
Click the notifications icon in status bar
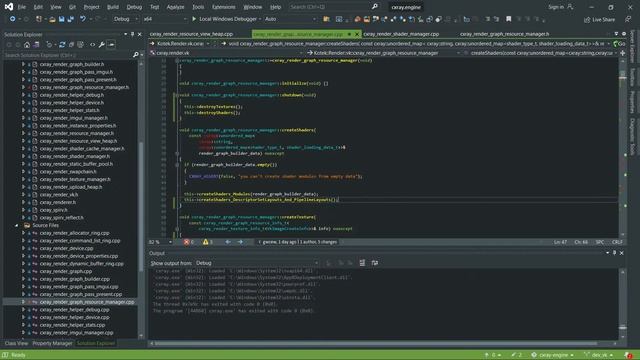click(x=628, y=355)
